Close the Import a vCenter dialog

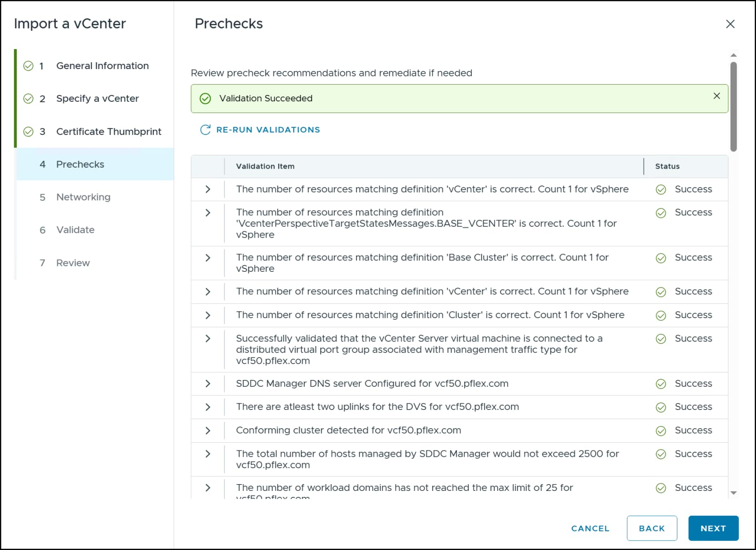731,24
